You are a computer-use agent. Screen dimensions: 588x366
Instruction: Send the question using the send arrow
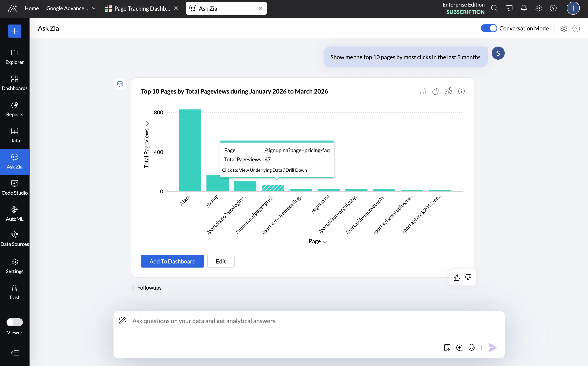click(x=492, y=347)
